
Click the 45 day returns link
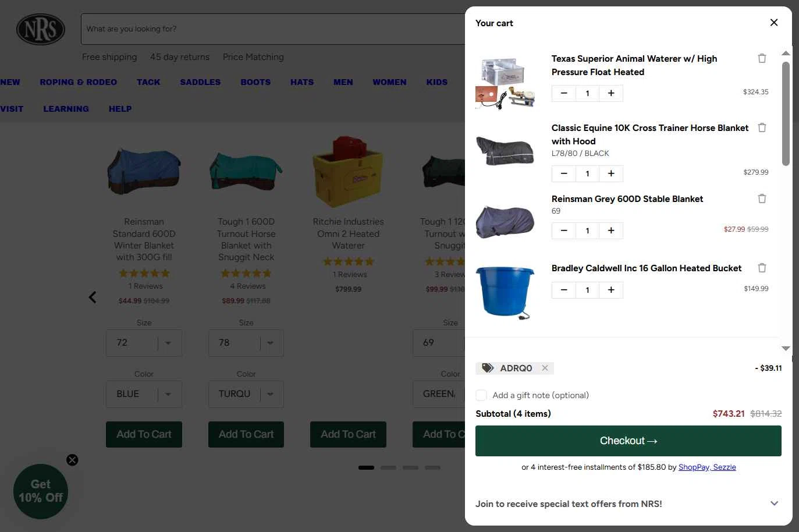coord(180,57)
